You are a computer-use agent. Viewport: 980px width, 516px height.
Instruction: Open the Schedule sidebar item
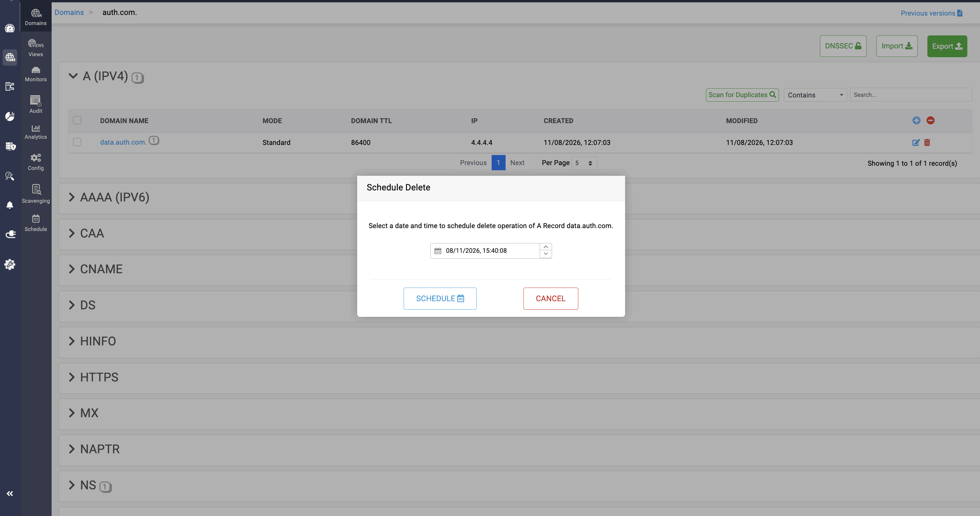pos(36,223)
